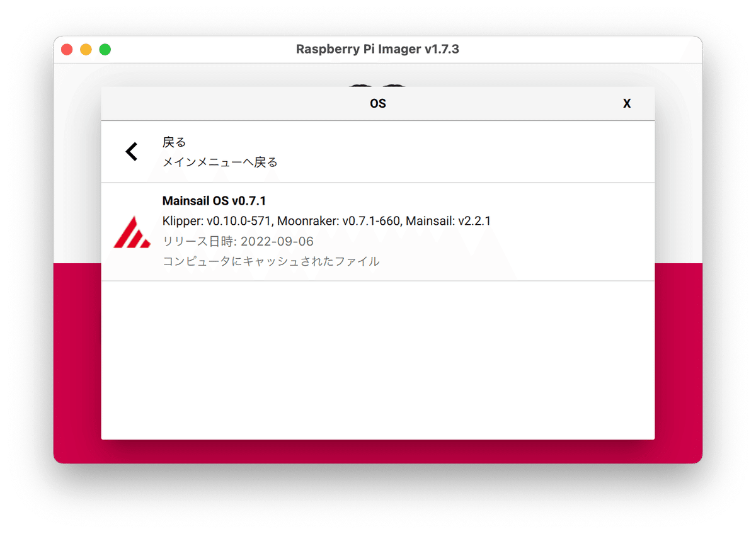Click 'コンピュータにキャッシュされたファイル' text

271,261
